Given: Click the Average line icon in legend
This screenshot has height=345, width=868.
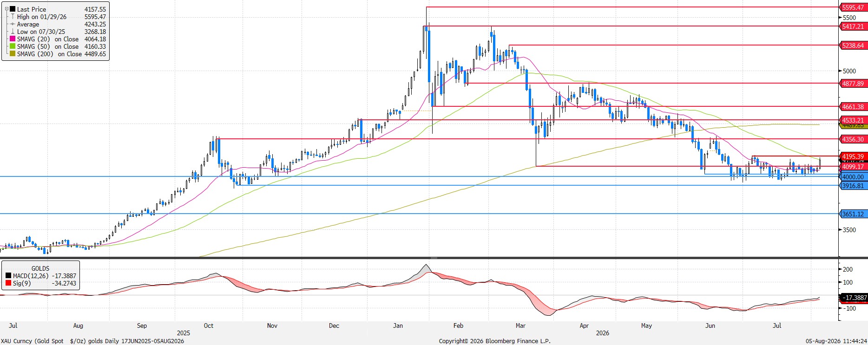Looking at the screenshot, I should (13, 24).
